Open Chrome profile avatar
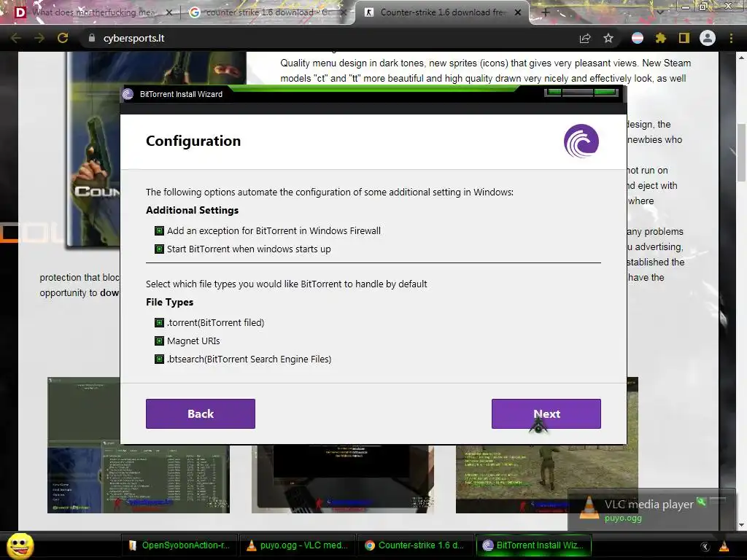747x560 pixels. (708, 38)
